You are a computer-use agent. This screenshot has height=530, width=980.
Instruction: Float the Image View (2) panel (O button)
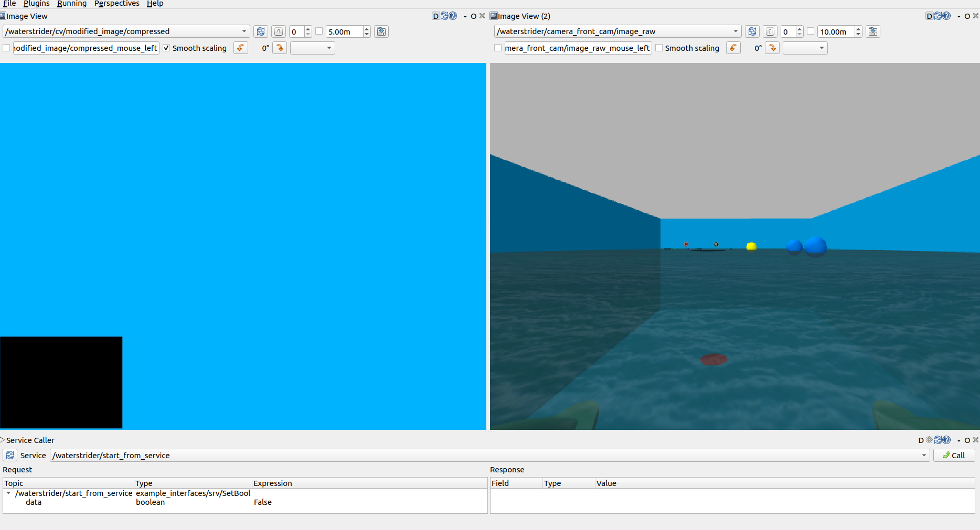point(967,16)
